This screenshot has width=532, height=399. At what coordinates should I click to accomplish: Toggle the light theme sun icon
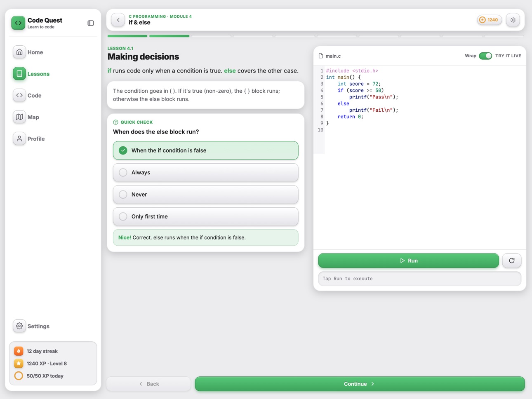click(x=513, y=20)
